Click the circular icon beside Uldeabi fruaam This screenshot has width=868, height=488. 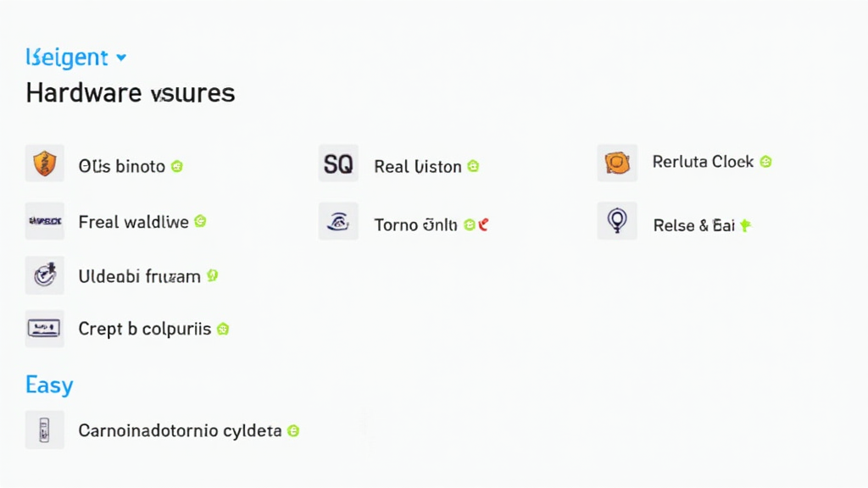[x=45, y=275]
